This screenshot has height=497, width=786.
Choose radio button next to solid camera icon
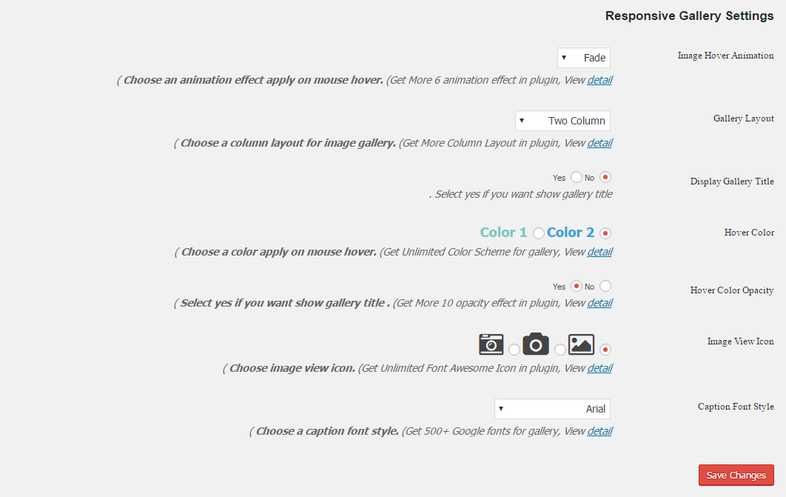560,350
